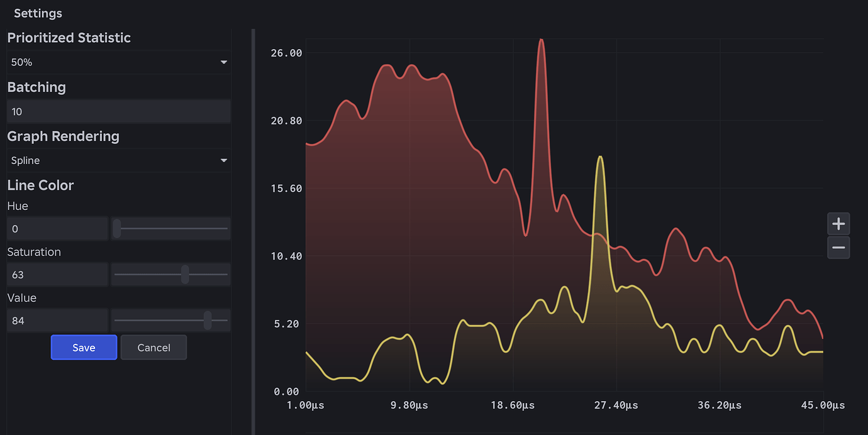Zoom in the graph with plus icon

(838, 224)
